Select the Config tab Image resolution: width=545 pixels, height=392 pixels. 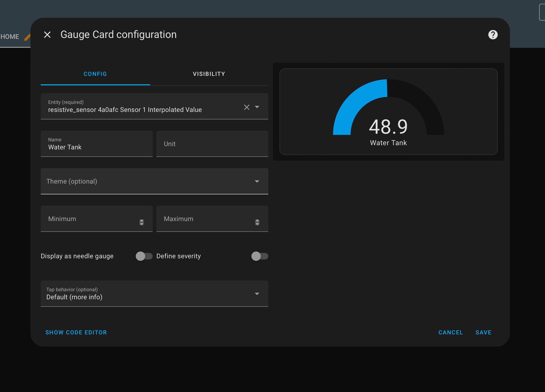95,74
